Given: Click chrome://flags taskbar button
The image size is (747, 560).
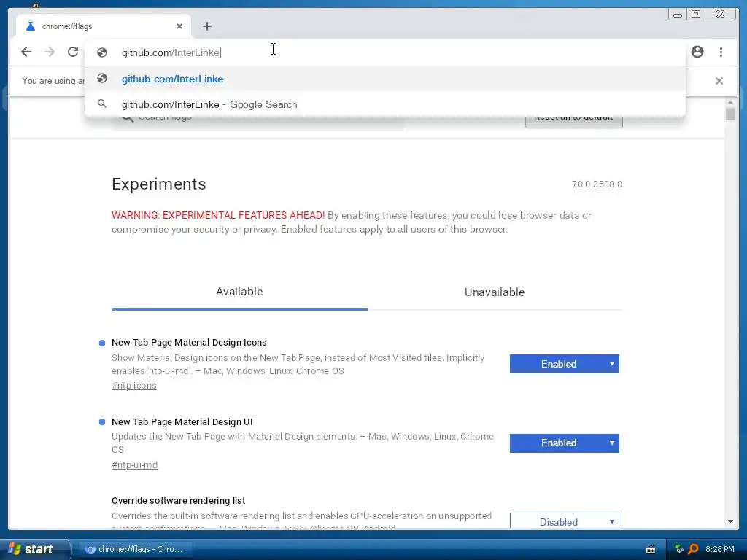Looking at the screenshot, I should pyautogui.click(x=135, y=549).
